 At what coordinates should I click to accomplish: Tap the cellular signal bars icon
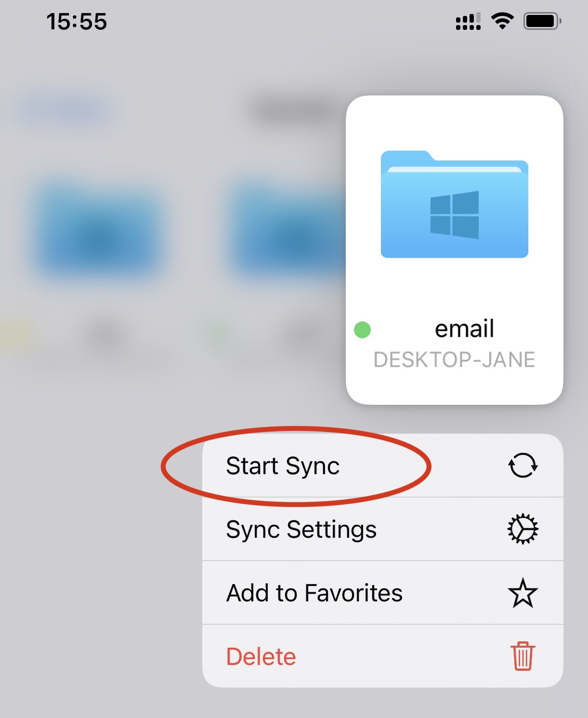[468, 22]
